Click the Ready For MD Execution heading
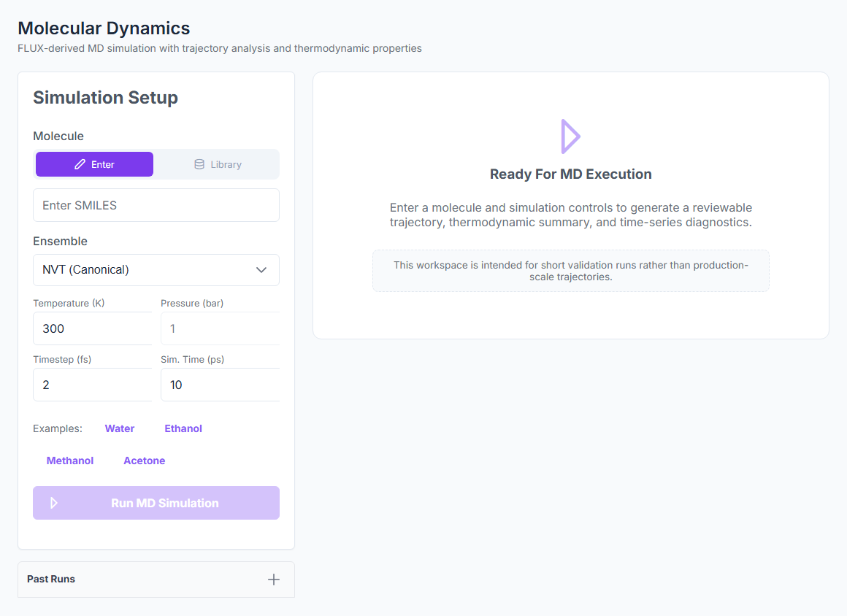Image resolution: width=847 pixels, height=616 pixels. (570, 174)
